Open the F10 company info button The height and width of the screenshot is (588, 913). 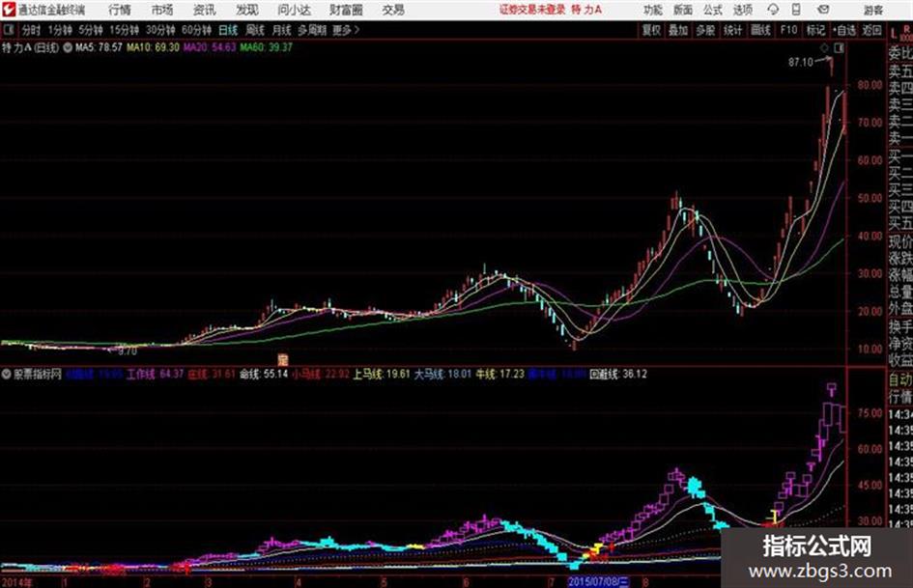coord(788,30)
